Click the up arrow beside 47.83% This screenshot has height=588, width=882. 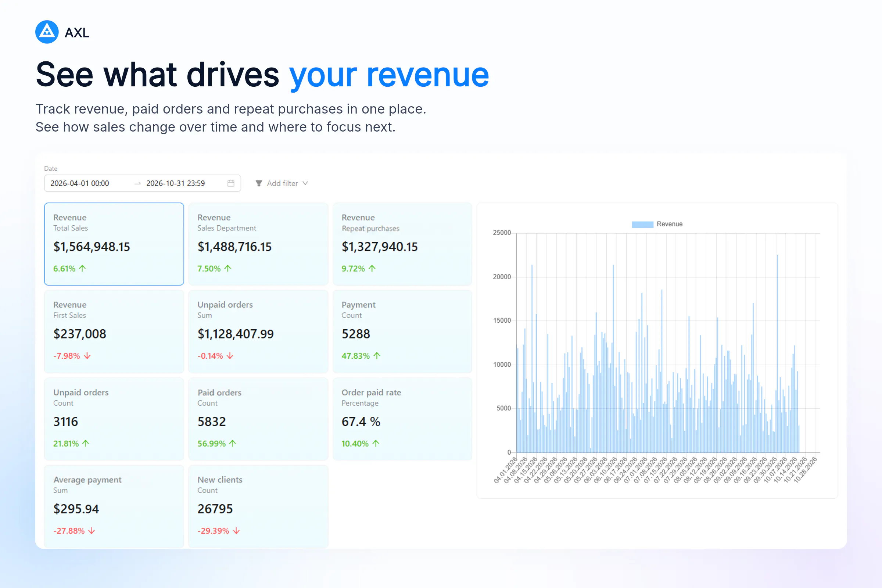[377, 356]
